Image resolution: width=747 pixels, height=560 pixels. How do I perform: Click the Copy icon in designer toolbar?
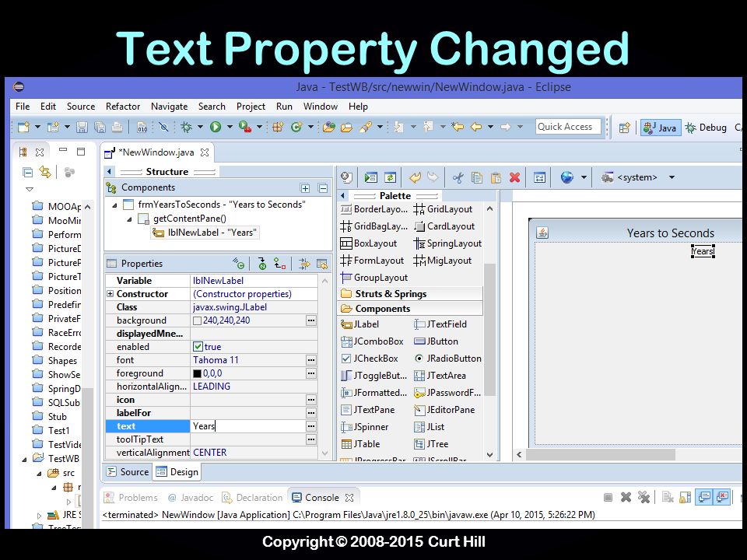point(476,178)
